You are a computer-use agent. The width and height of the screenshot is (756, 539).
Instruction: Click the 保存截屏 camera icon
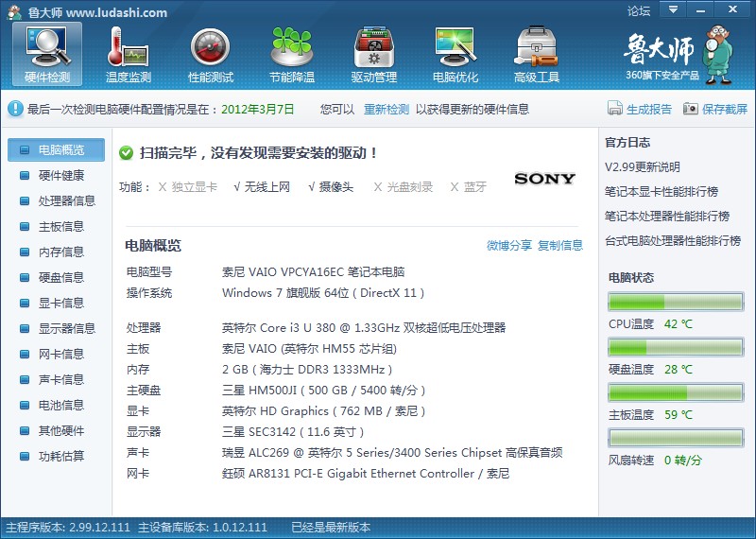691,109
